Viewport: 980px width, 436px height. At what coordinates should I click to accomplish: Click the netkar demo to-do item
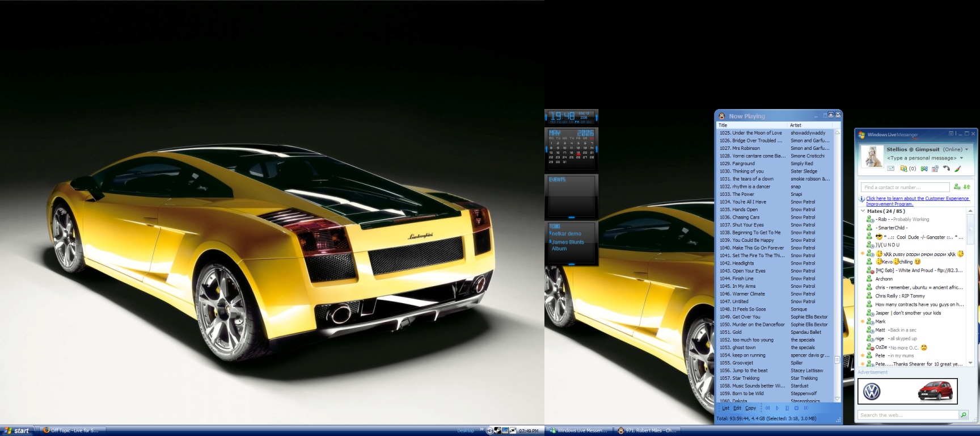coord(565,234)
